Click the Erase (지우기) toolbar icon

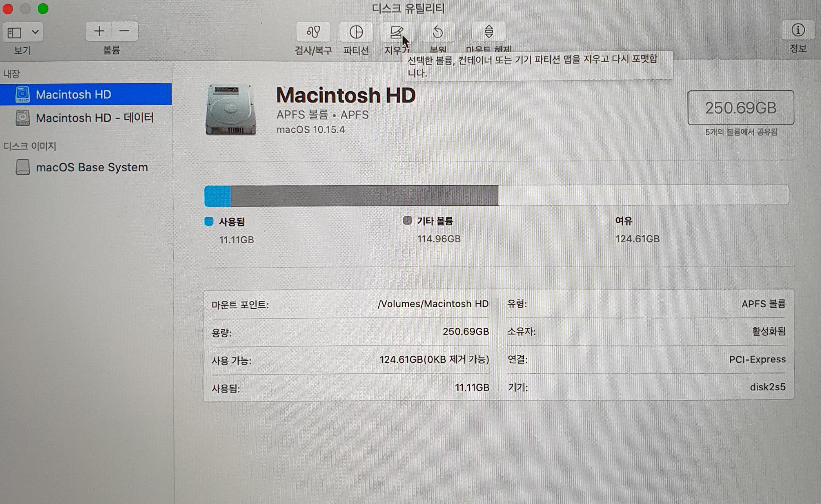coord(396,32)
